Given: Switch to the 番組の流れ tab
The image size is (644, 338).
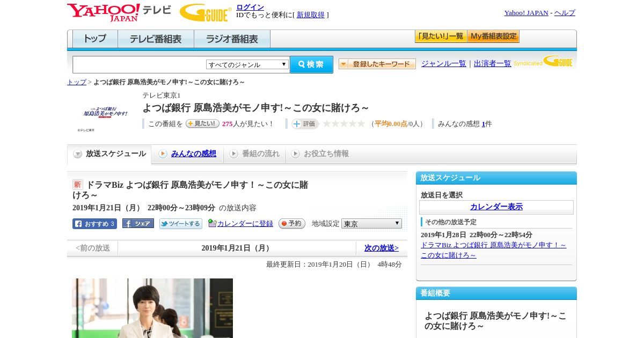Looking at the screenshot, I should [255, 154].
